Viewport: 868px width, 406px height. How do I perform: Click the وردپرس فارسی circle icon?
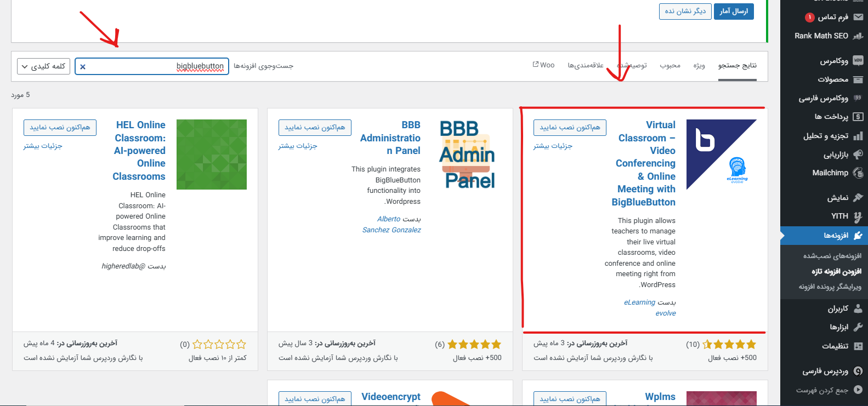point(858,371)
